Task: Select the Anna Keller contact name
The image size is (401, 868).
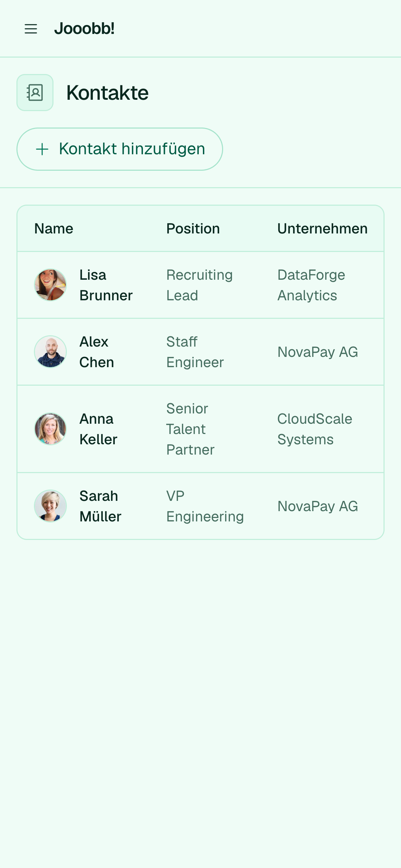Action: click(98, 429)
